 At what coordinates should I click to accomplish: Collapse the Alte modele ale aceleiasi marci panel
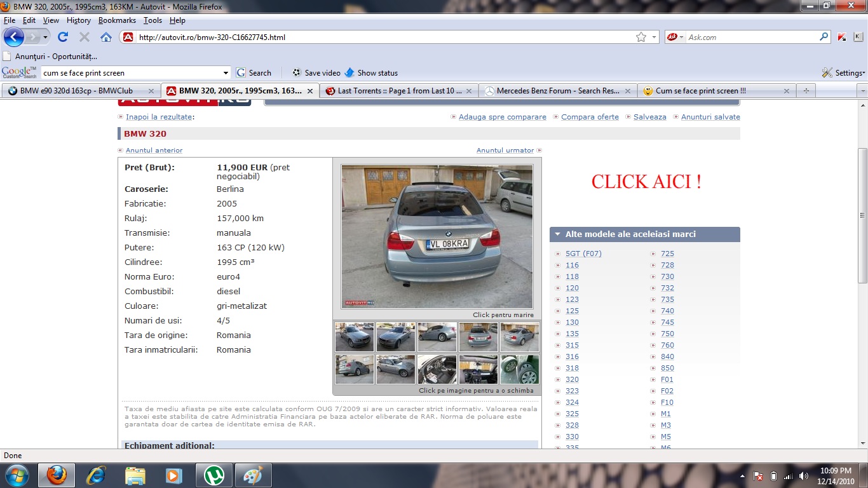tap(557, 234)
